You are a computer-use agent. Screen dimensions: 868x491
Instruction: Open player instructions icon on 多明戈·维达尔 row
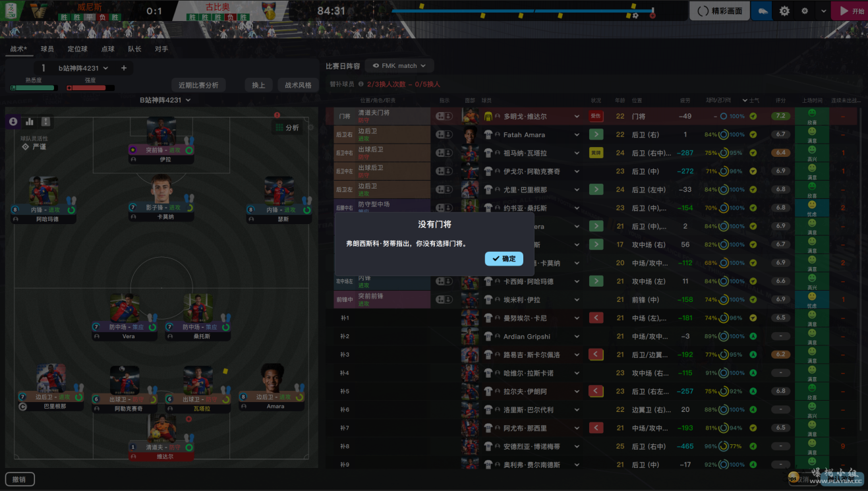[x=444, y=115]
